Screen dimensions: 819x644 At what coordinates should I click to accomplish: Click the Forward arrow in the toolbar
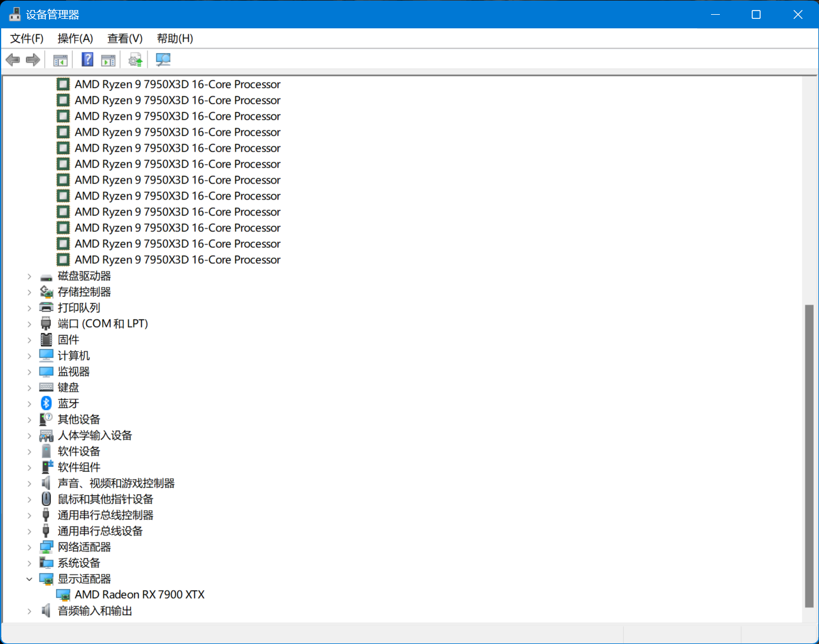tap(33, 60)
